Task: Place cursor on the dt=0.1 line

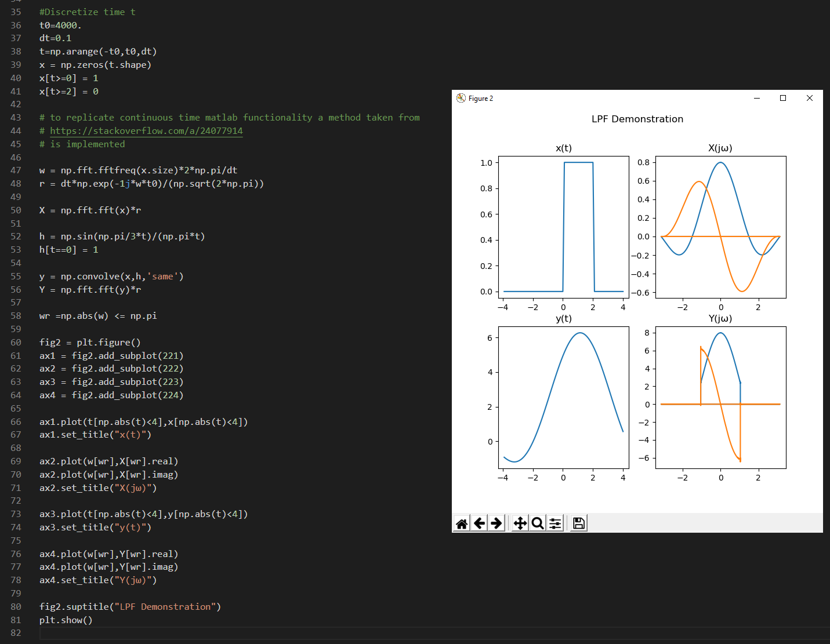Action: point(55,38)
